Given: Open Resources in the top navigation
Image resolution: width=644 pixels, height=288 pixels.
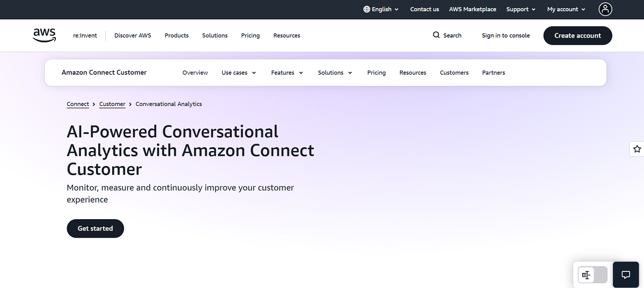Looking at the screenshot, I should pyautogui.click(x=287, y=35).
